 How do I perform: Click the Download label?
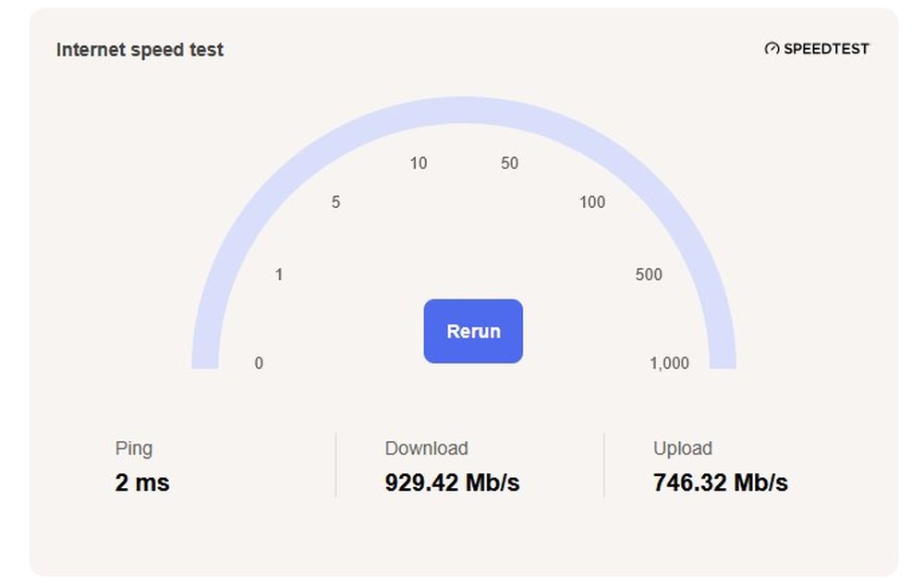coord(426,448)
